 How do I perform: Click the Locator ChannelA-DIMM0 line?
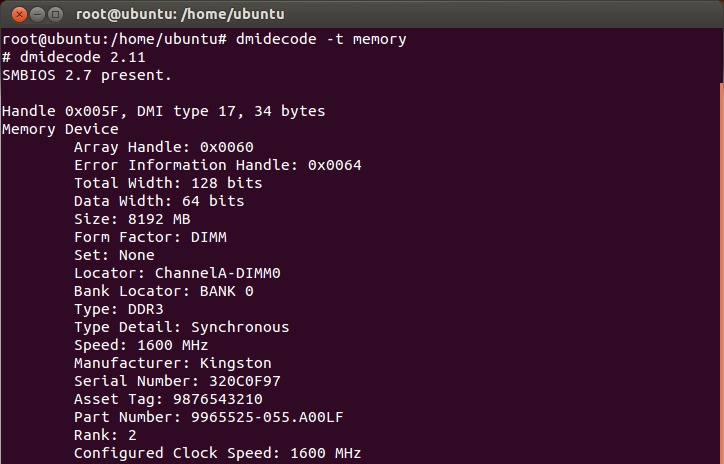177,273
